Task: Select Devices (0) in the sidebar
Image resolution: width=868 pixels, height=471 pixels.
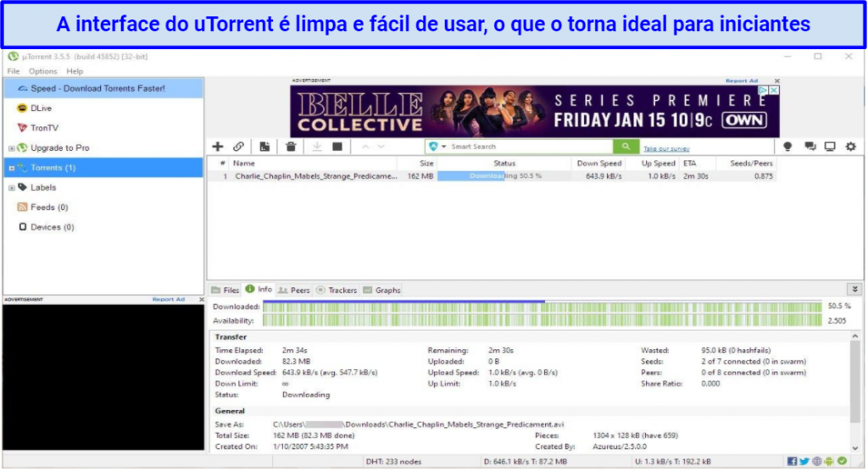Action: point(52,228)
